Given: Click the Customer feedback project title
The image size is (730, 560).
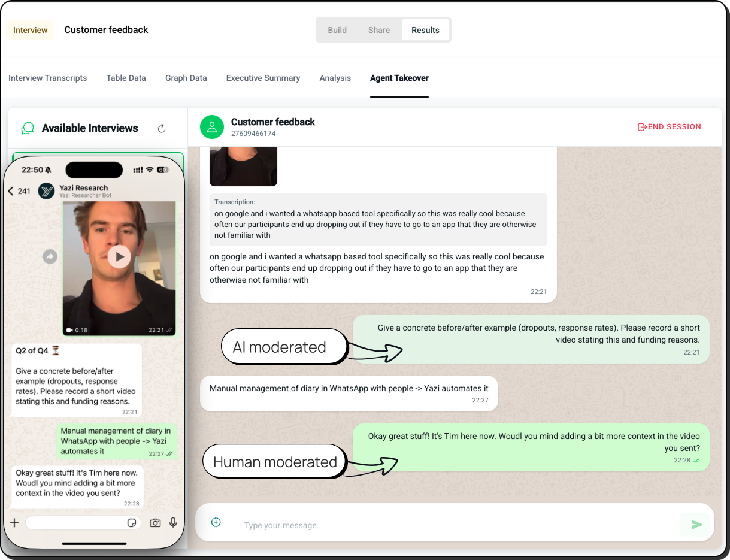Looking at the screenshot, I should click(x=106, y=30).
